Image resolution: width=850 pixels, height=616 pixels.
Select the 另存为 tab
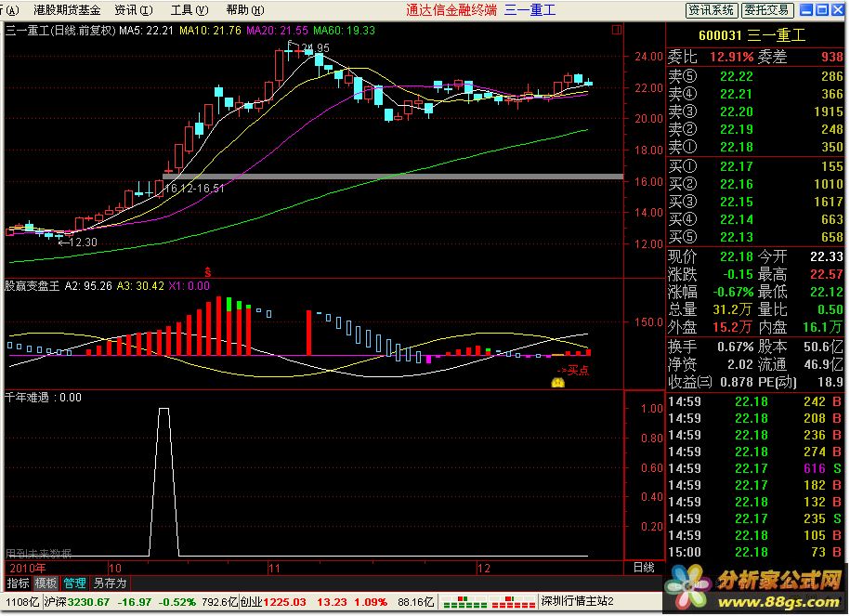pyautogui.click(x=110, y=583)
